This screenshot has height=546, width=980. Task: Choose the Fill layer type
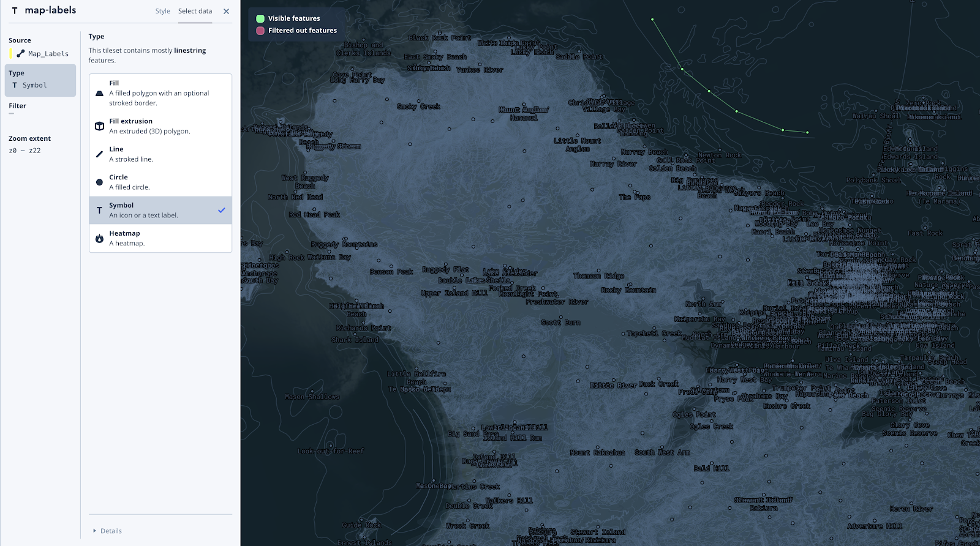point(160,93)
